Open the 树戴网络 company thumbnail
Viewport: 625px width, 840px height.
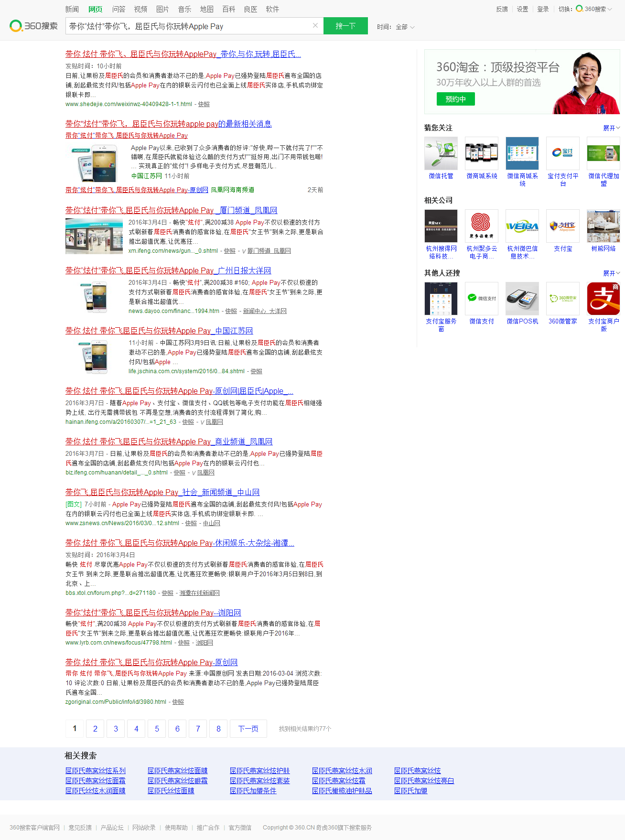(603, 226)
